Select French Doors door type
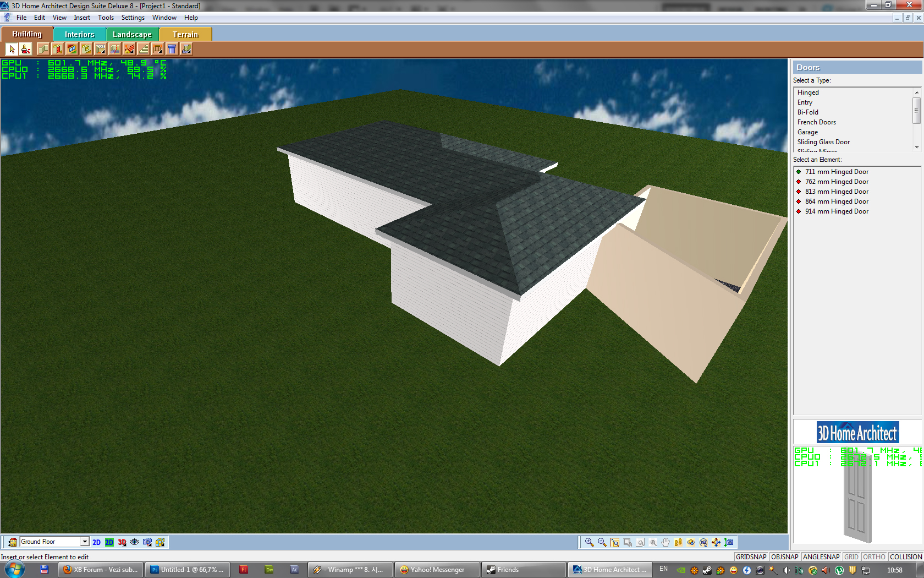This screenshot has width=924, height=578. 816,122
